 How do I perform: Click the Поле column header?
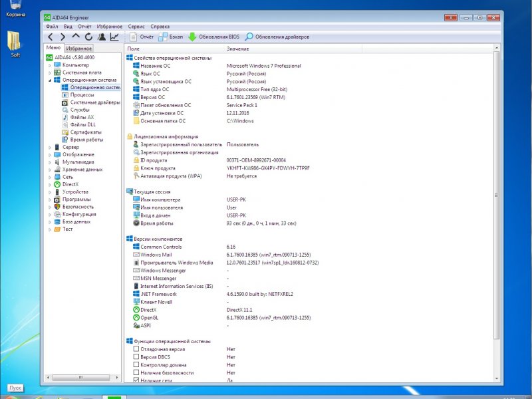pyautogui.click(x=174, y=49)
